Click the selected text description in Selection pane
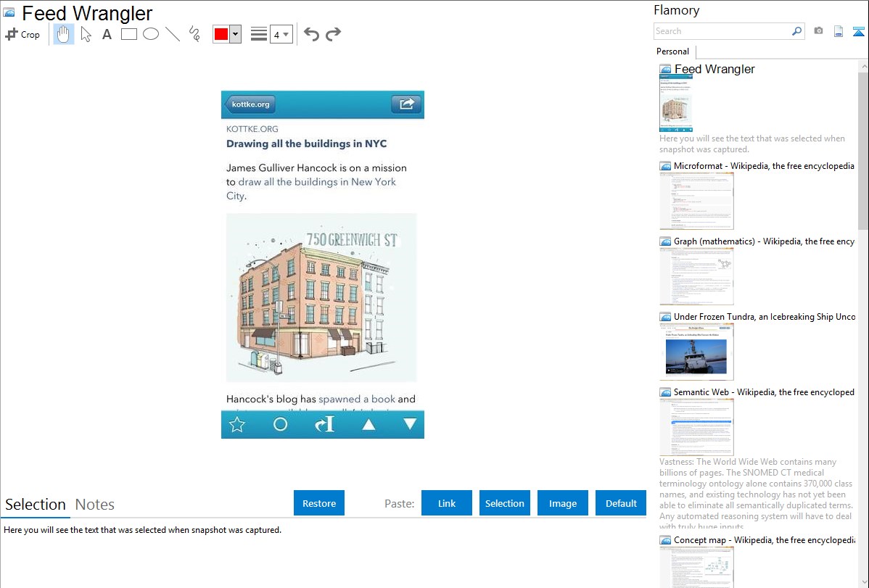Screen dimensions: 869x588 (x=142, y=530)
